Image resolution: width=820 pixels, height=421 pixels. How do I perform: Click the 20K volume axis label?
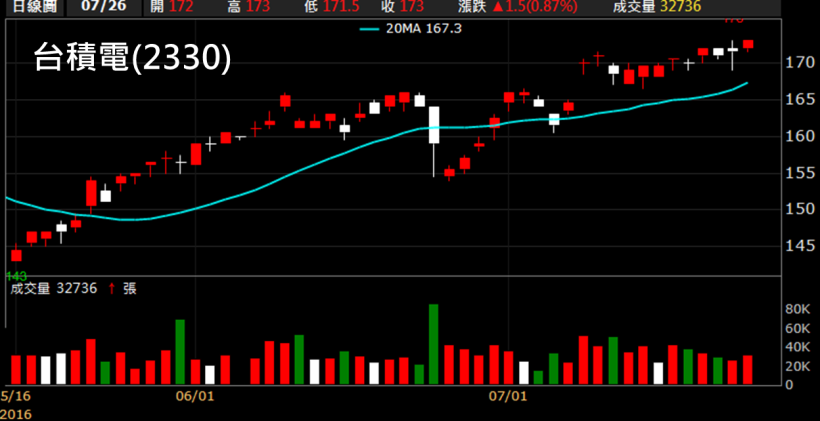coord(798,367)
